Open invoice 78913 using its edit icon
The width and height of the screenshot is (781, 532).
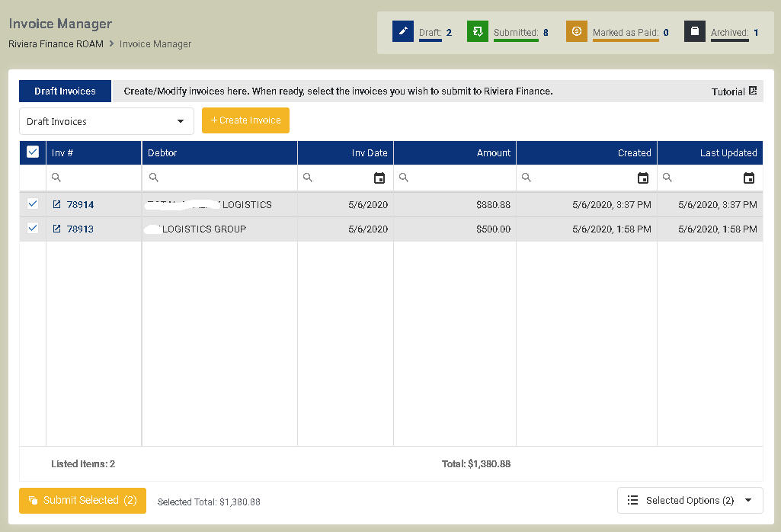[x=56, y=229]
